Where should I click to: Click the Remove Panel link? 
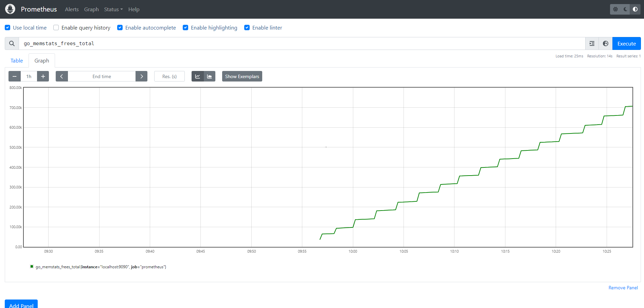pyautogui.click(x=623, y=288)
